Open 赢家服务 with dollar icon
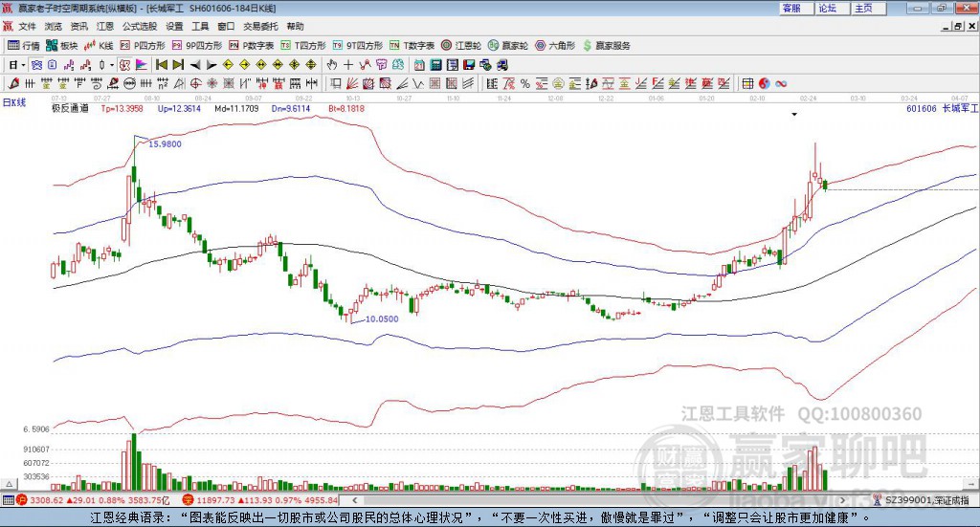 click(606, 46)
